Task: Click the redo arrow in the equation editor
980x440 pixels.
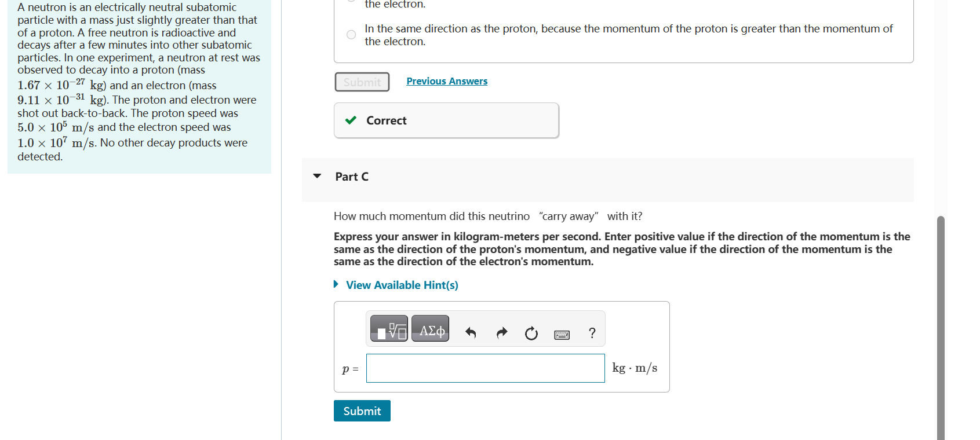Action: 501,333
